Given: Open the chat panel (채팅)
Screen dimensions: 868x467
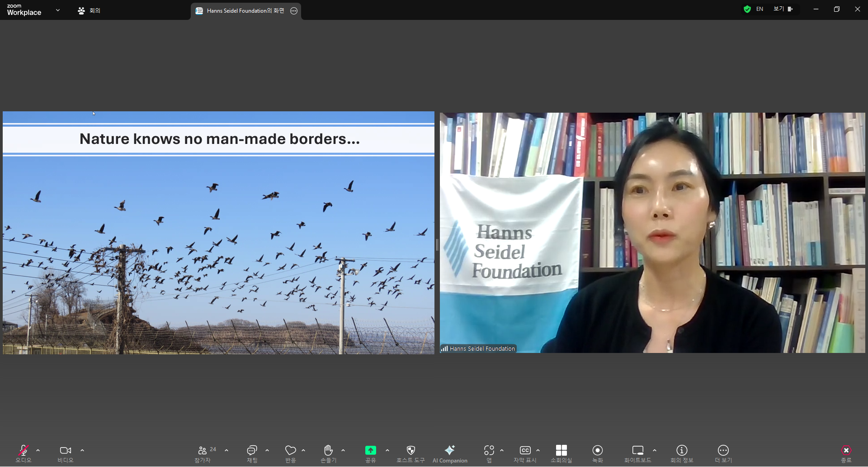Looking at the screenshot, I should [x=252, y=451].
